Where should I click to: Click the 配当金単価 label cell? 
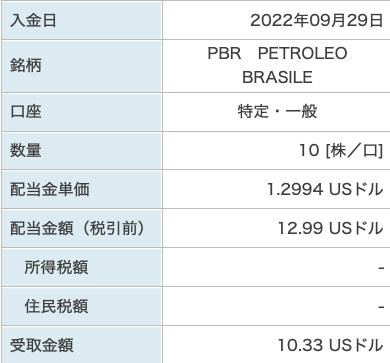coord(82,189)
